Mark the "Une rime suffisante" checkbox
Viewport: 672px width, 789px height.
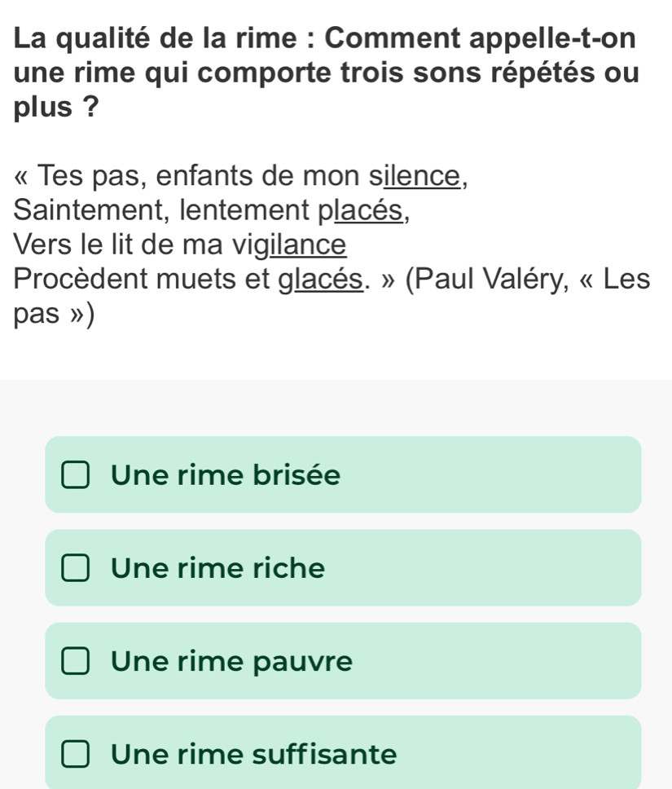(x=76, y=754)
